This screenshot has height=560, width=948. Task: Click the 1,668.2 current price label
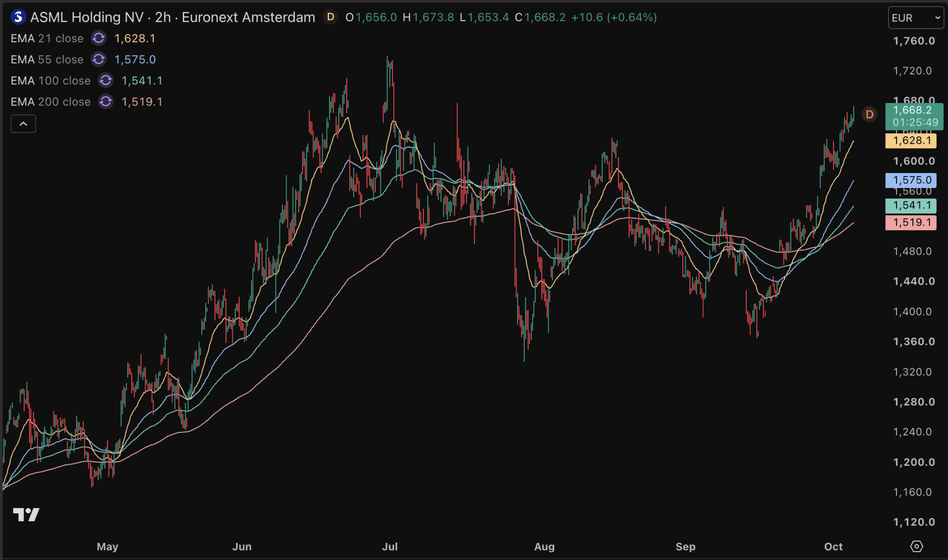click(914, 116)
